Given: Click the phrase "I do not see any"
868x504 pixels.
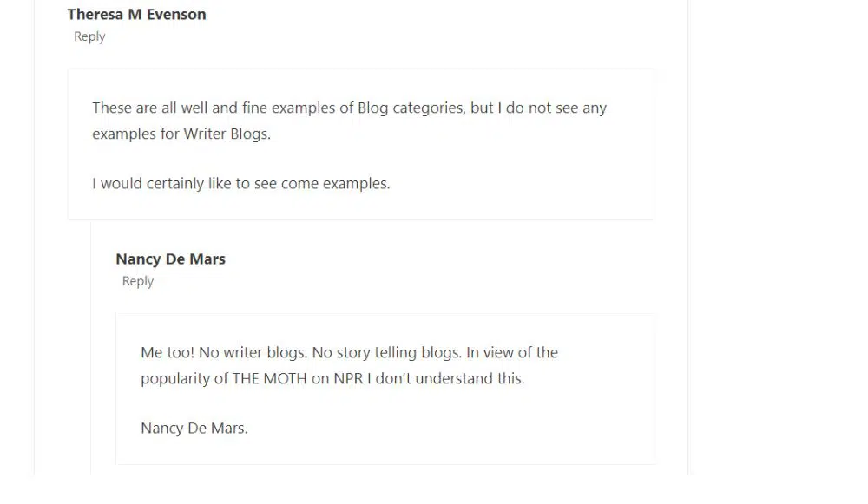Looking at the screenshot, I should tap(552, 108).
